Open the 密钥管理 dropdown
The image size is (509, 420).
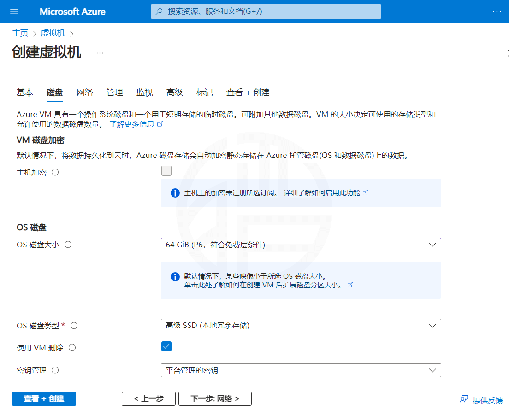(x=301, y=370)
